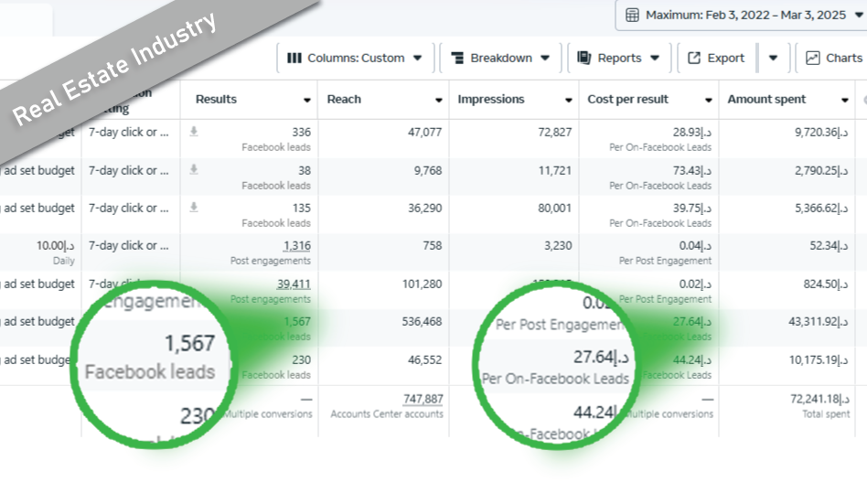Click the 747,887 total reach link
867x504 pixels.
422,399
